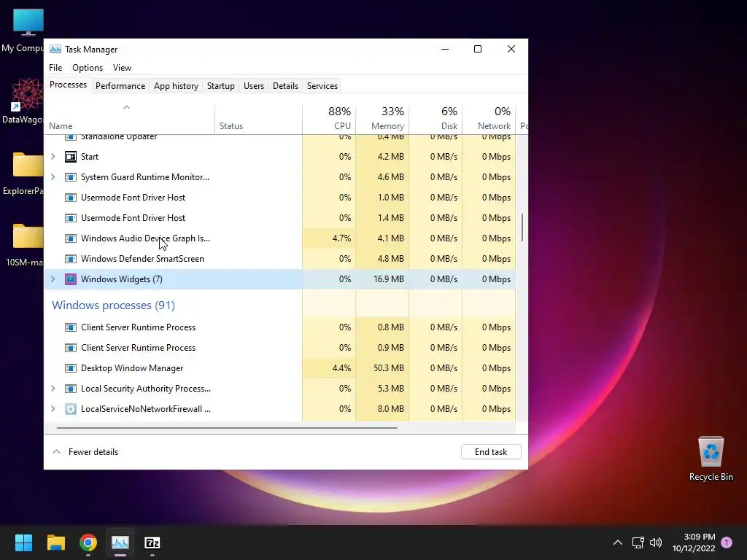This screenshot has height=560, width=747.
Task: Expand Local Security Authority Process row
Action: tap(53, 389)
